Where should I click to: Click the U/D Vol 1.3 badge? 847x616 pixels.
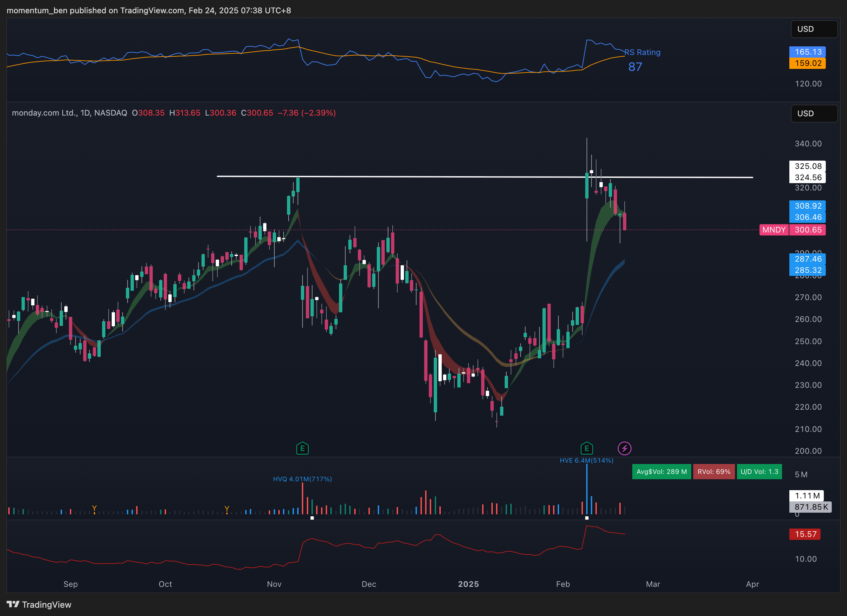[759, 472]
